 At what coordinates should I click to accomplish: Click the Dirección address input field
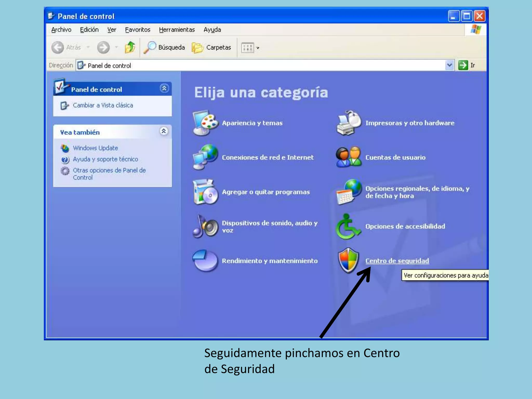260,65
